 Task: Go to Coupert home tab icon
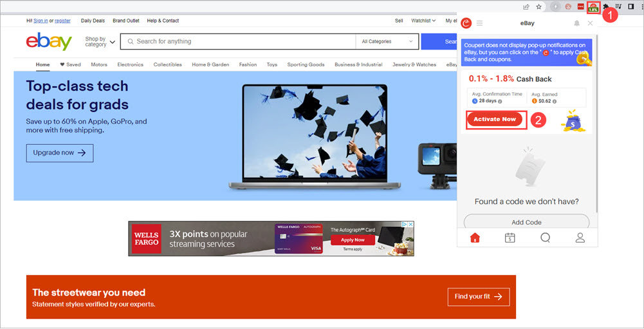tap(475, 238)
